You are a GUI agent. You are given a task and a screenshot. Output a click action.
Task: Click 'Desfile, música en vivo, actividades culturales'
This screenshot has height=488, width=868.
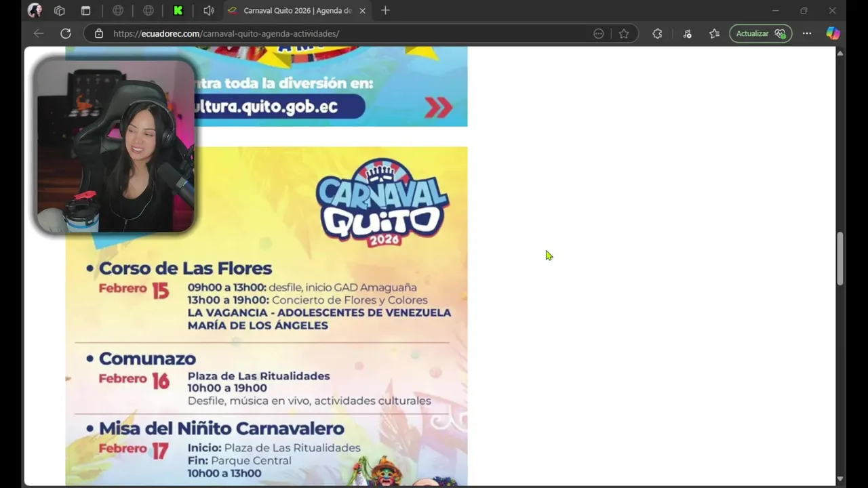pyautogui.click(x=309, y=401)
